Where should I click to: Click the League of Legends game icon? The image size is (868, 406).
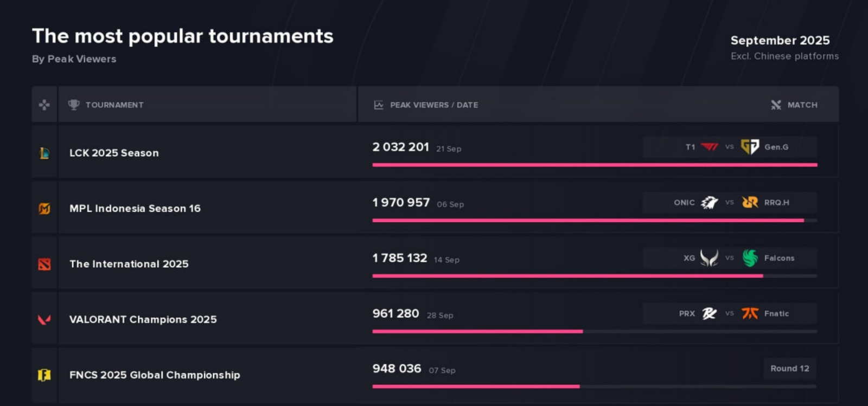click(44, 153)
